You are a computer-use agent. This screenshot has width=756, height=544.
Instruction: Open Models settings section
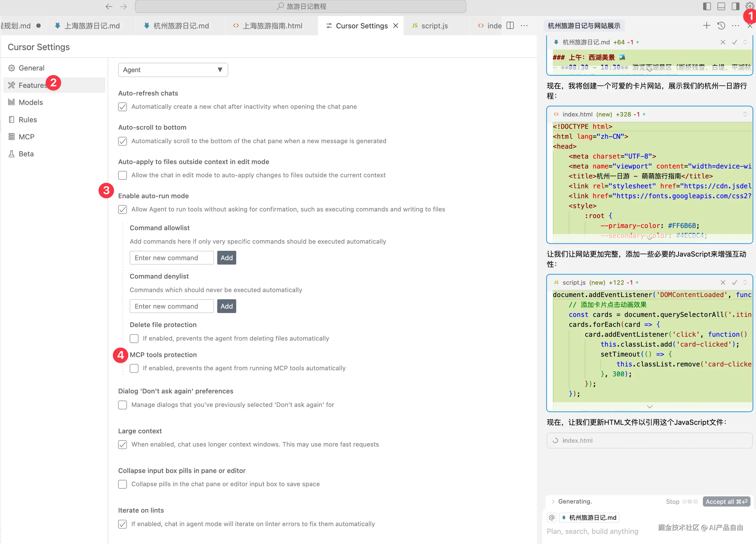pyautogui.click(x=31, y=102)
